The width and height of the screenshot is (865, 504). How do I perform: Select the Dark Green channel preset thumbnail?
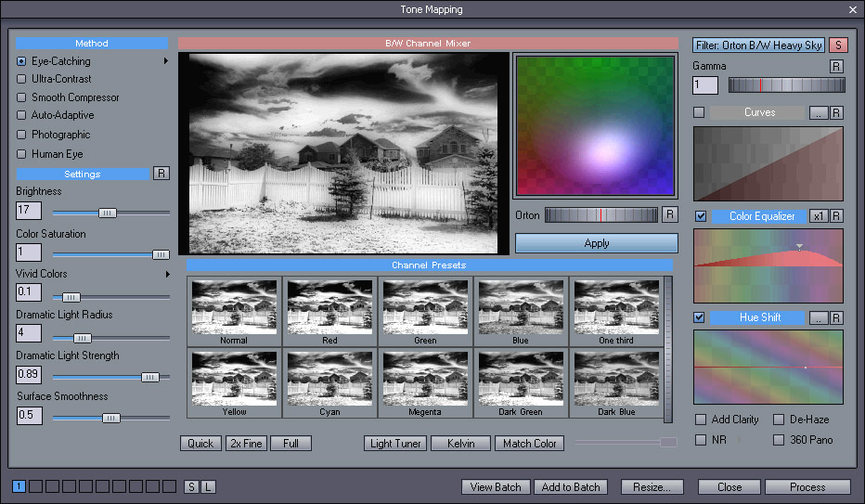(x=521, y=383)
